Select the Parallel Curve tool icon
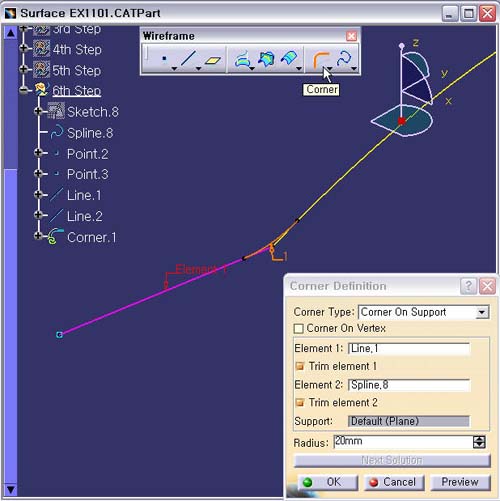The image size is (500, 501). pos(289,59)
